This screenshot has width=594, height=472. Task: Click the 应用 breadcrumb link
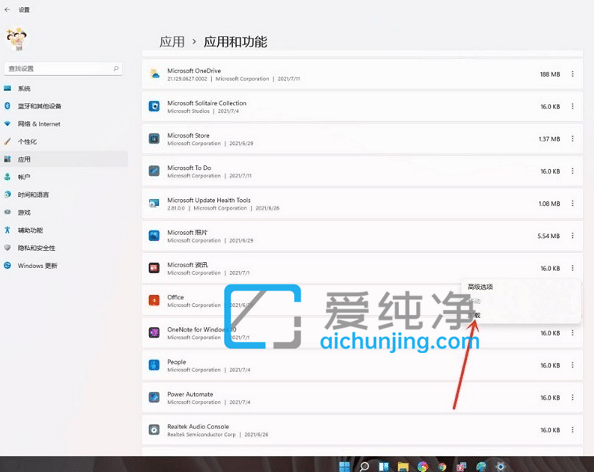coord(172,42)
